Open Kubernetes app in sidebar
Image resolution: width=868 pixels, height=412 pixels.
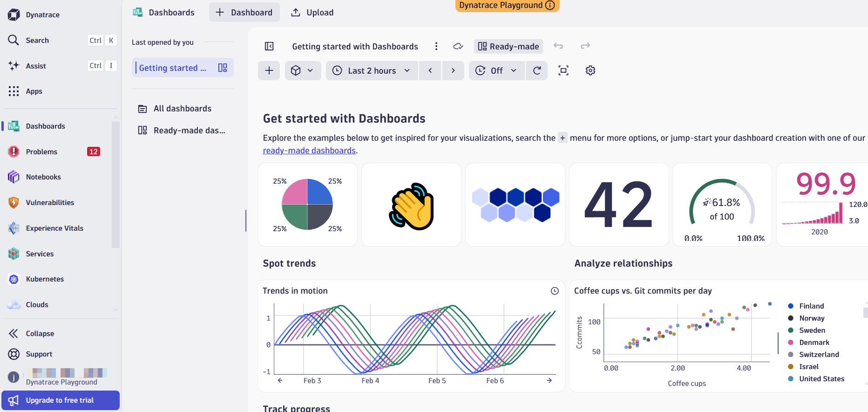click(55, 279)
